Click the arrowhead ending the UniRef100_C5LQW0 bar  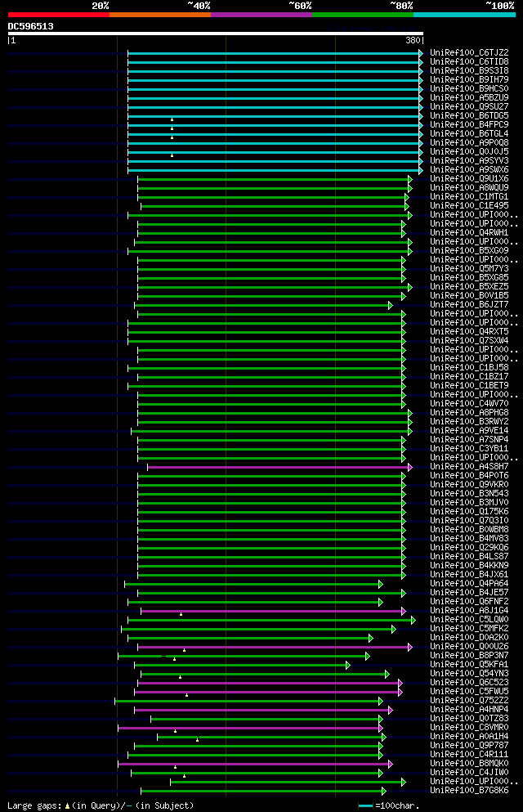coord(413,621)
